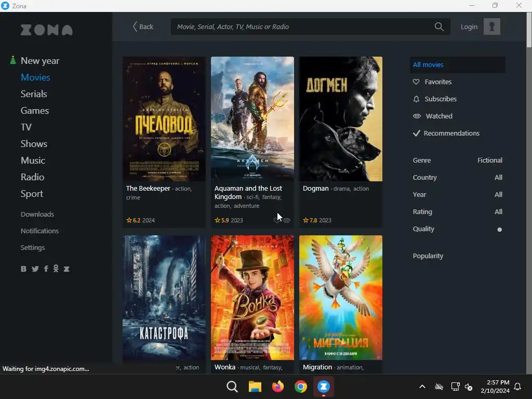Click the Christmas tree icon by New year
Screen dimensions: 532x399
click(x=13, y=60)
